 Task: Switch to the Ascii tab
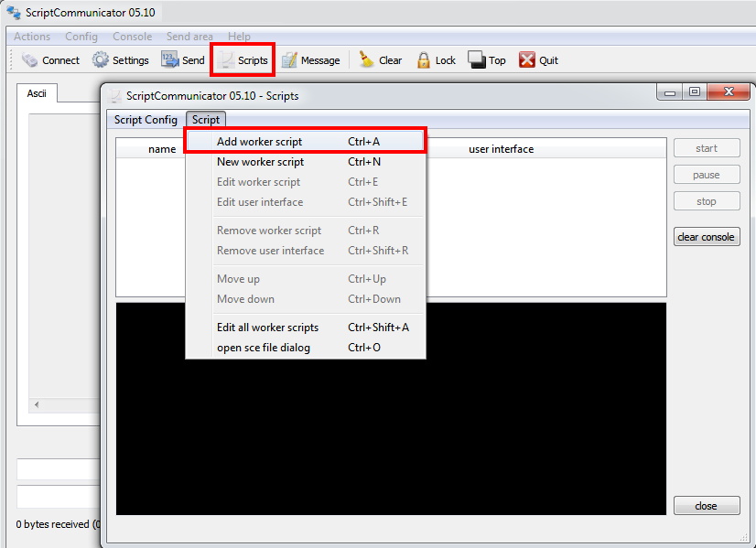37,93
